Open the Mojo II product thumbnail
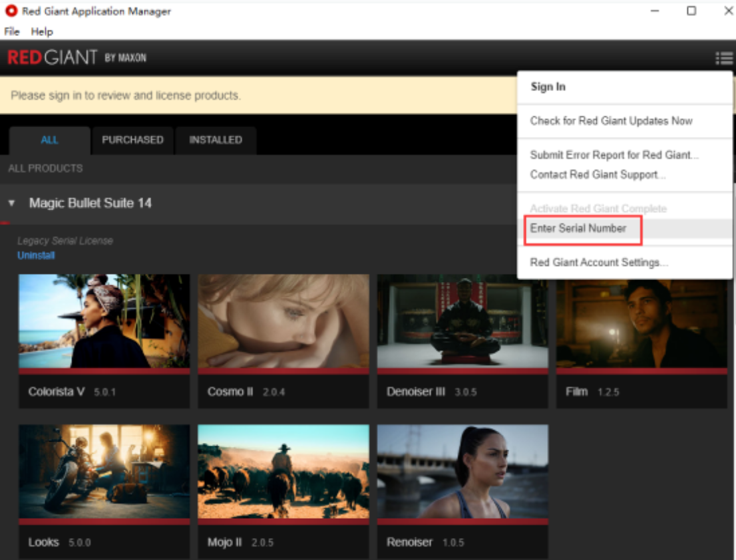 point(283,472)
